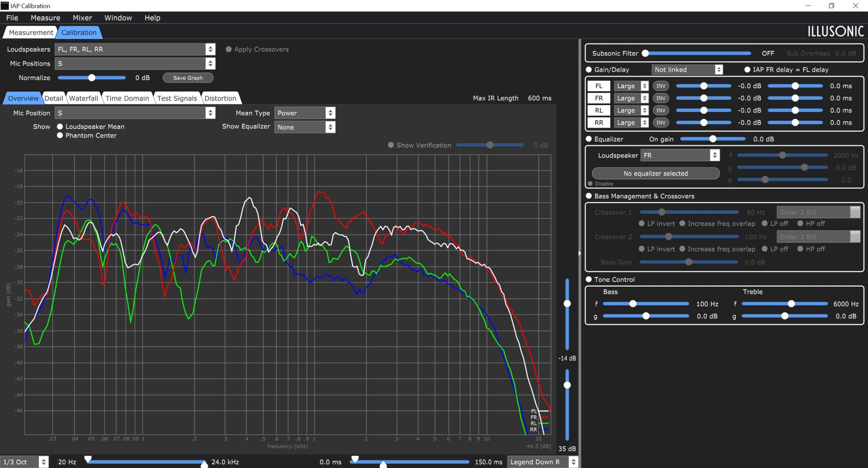Open the File menu
The height and width of the screenshot is (468, 868).
[x=12, y=18]
